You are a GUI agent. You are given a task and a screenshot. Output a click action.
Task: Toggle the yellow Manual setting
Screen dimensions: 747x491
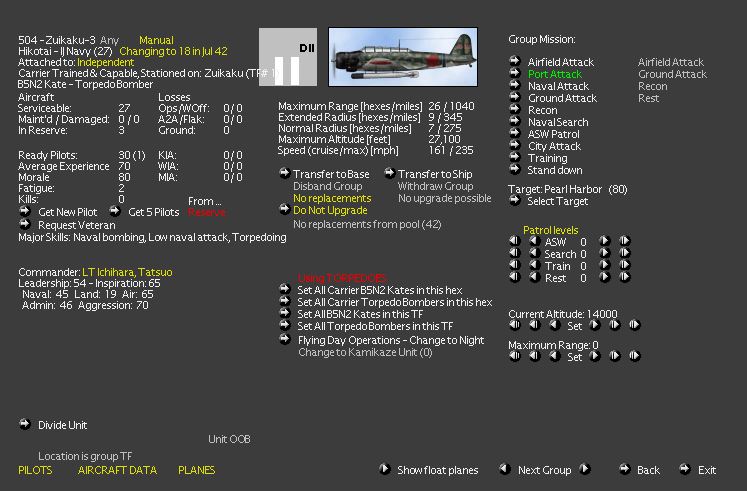[x=156, y=40]
